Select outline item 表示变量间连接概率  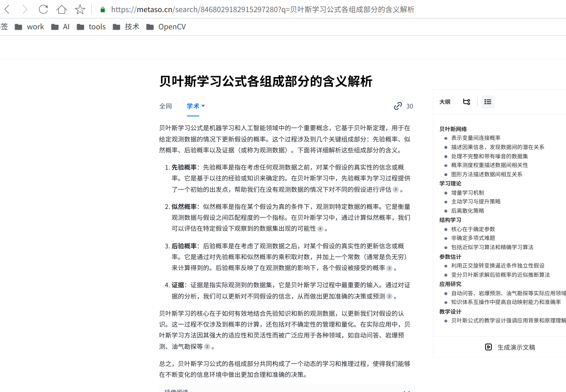point(476,138)
